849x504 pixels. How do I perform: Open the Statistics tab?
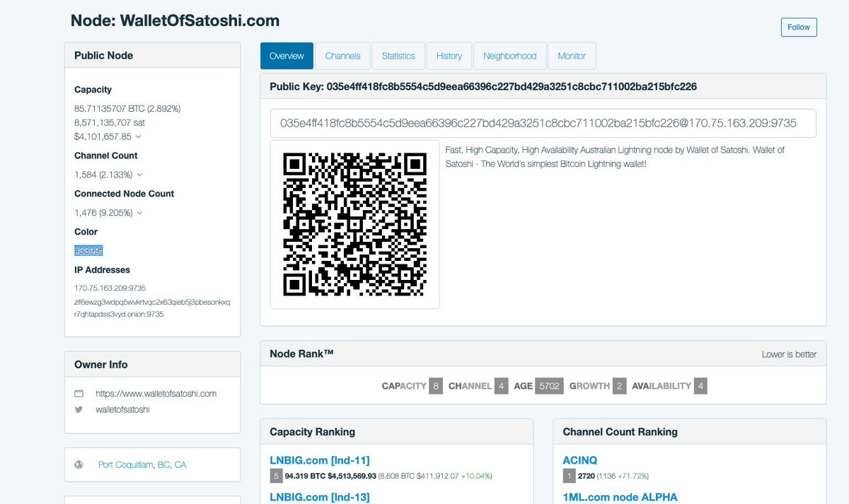tap(398, 56)
